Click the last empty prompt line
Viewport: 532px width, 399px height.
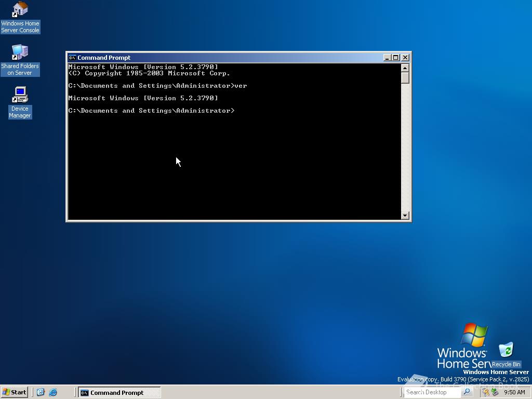point(151,111)
